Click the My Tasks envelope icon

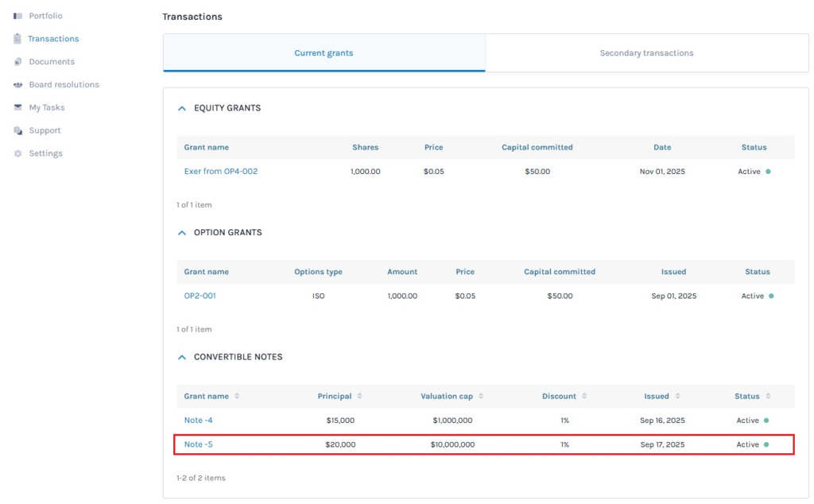(x=17, y=108)
